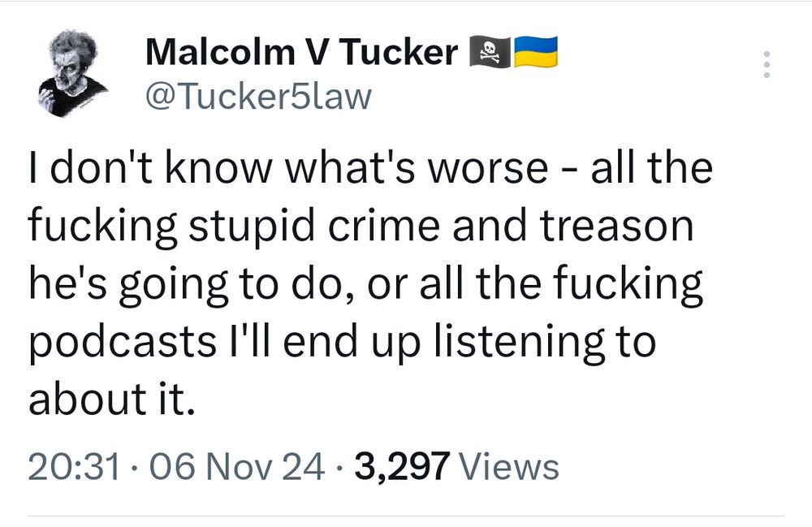Open the three-dot more options menu
Viewport: 812px width, 527px height.
tap(767, 64)
